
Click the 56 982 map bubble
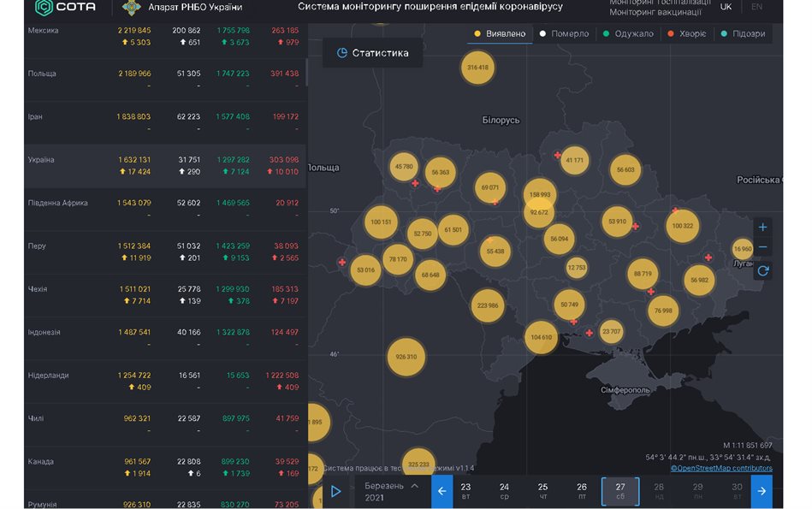click(699, 280)
